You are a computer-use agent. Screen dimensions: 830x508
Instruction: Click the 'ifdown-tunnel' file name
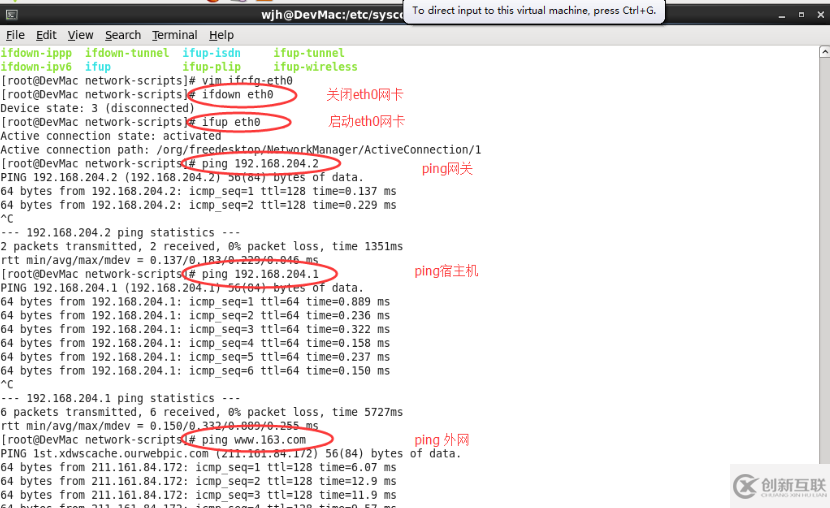[x=127, y=53]
